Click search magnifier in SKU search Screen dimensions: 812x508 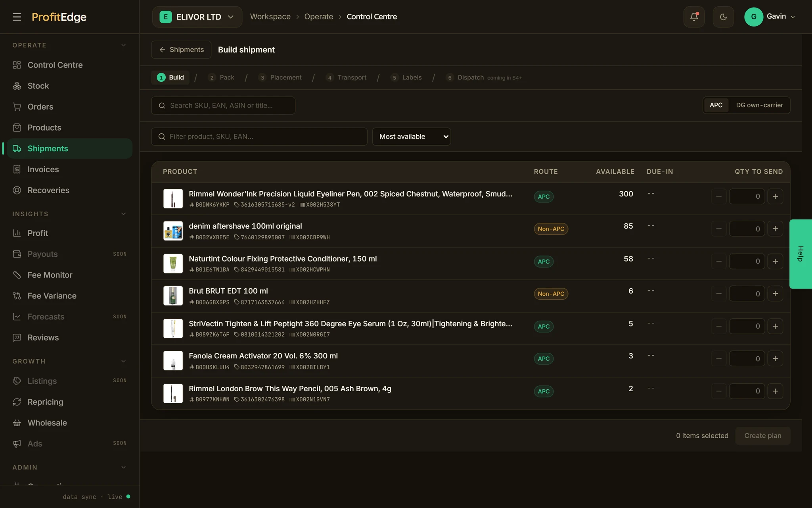tap(162, 106)
